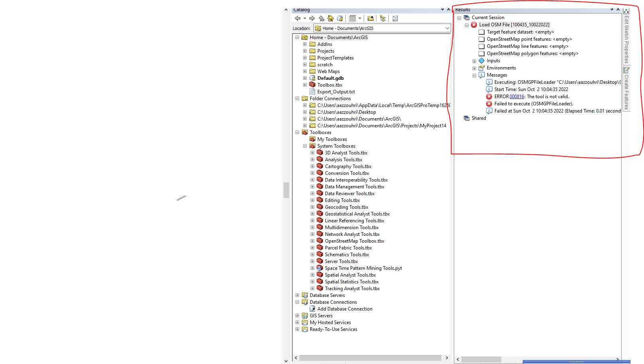The width and height of the screenshot is (644, 364).
Task: Open the Location dropdown in Catalog
Action: click(x=447, y=28)
